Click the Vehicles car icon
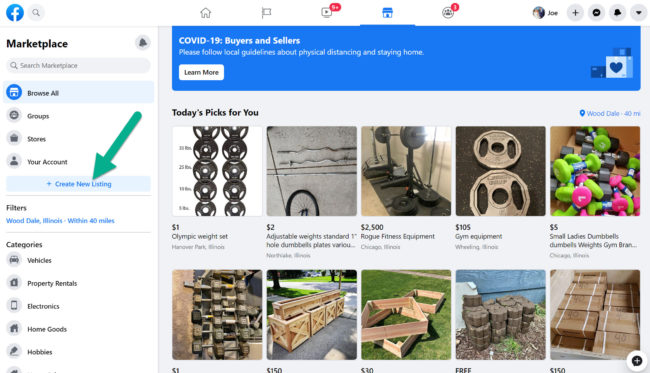The width and height of the screenshot is (650, 373). [14, 260]
